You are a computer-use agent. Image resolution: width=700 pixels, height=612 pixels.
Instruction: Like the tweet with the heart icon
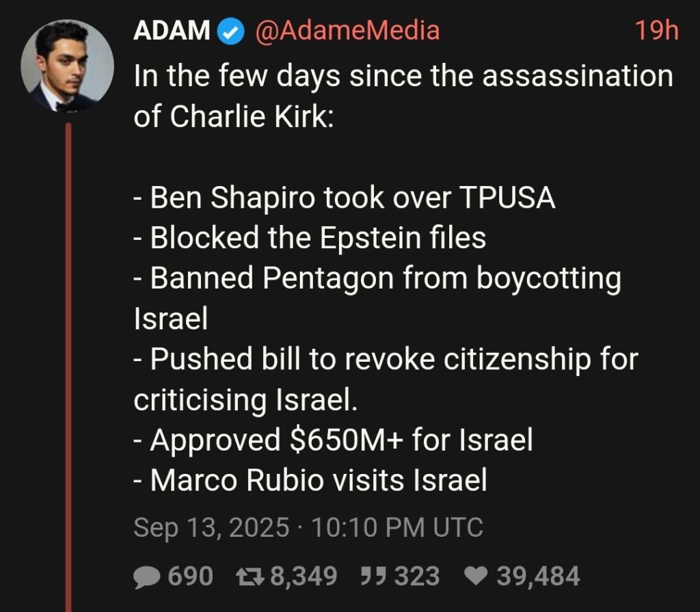[x=476, y=576]
